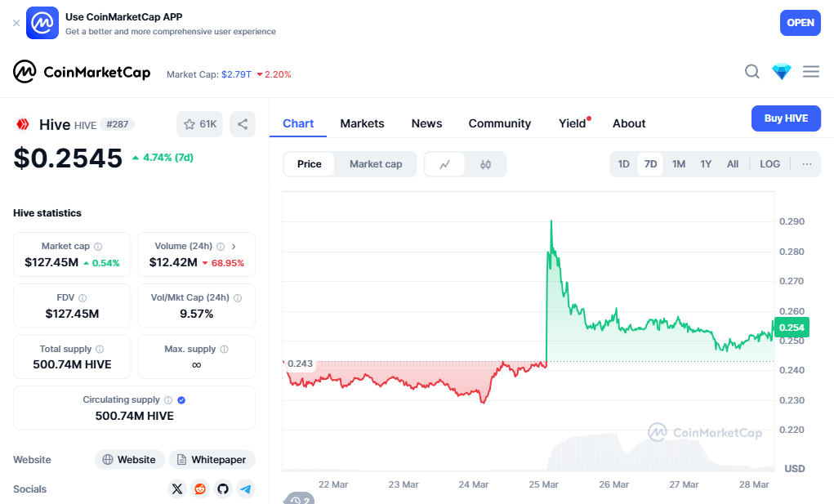Viewport: 834px width, 504px height.
Task: Open Hive's Telegram social link
Action: click(246, 489)
